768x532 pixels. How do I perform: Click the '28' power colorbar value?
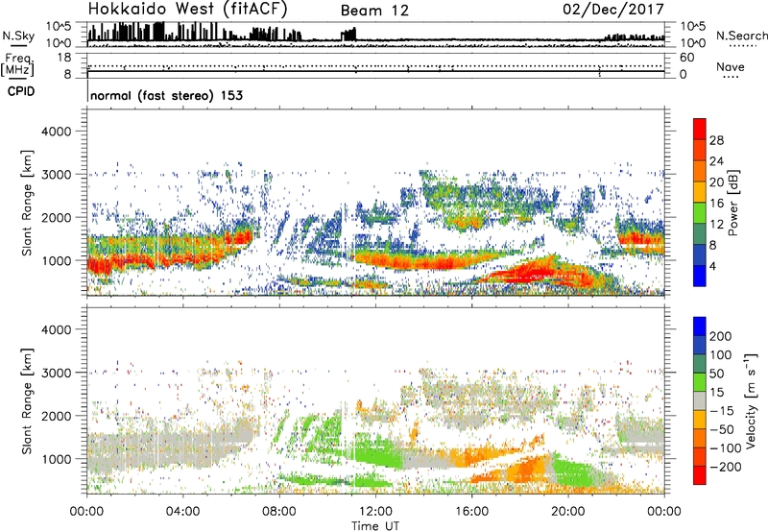[x=716, y=140]
